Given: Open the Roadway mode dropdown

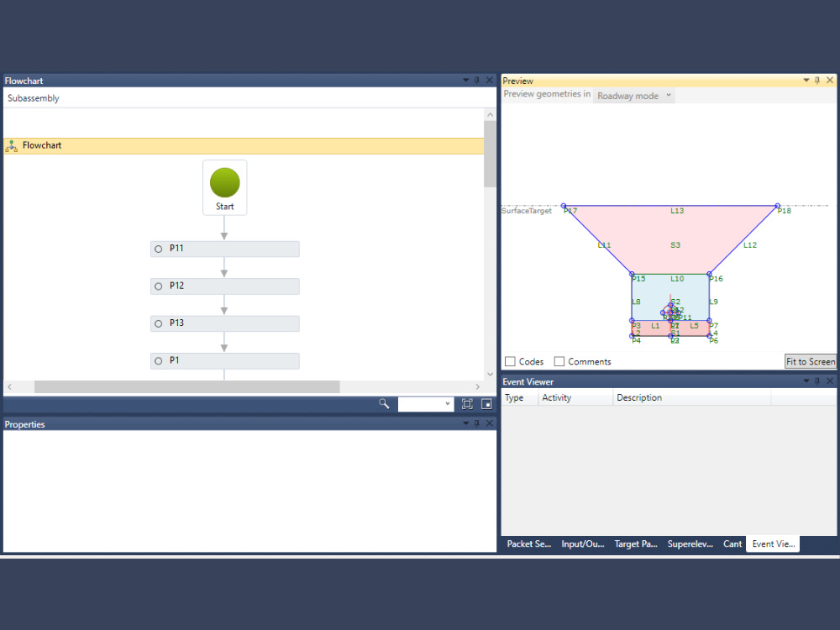Looking at the screenshot, I should pyautogui.click(x=633, y=96).
